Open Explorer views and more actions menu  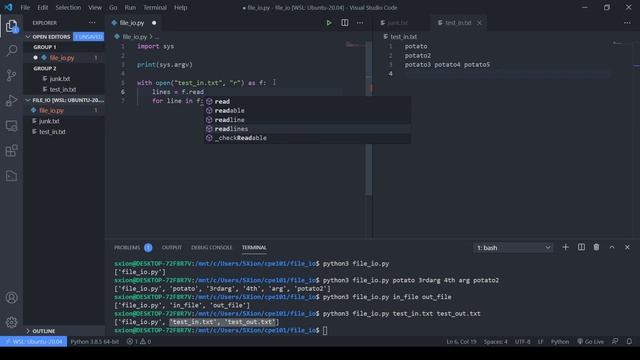(92, 23)
